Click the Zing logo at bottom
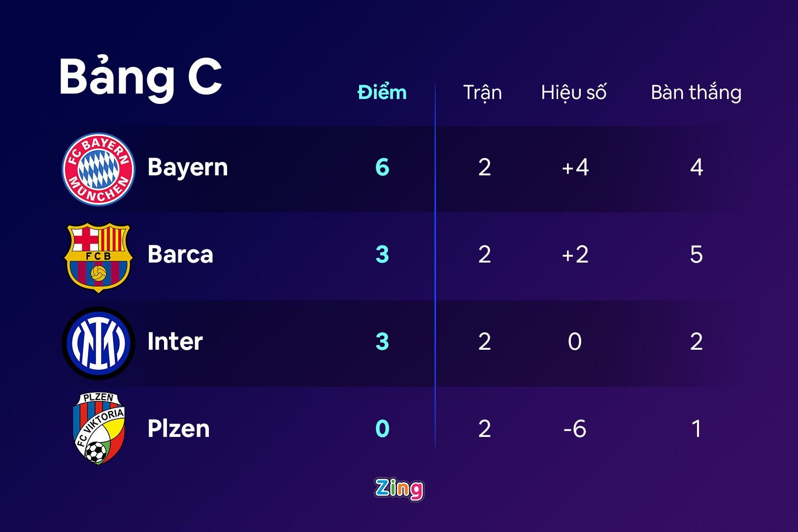The width and height of the screenshot is (798, 532). coord(399,489)
